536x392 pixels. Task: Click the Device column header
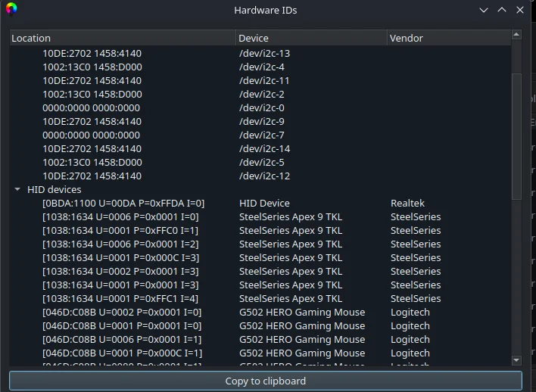(311, 38)
